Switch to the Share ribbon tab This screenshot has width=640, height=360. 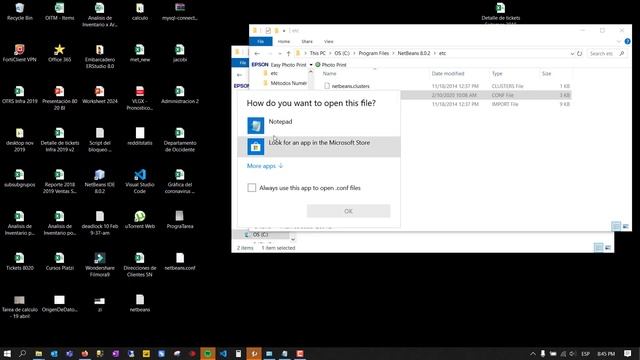[307, 41]
